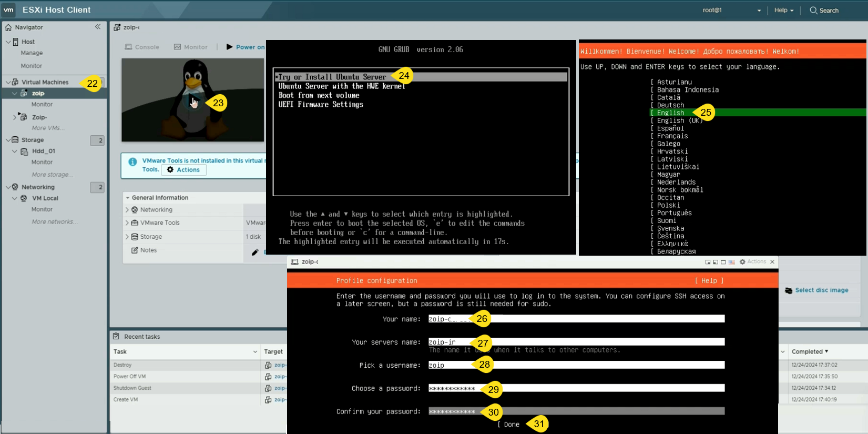Click the Navigator home icon
Image resolution: width=868 pixels, height=434 pixels.
click(x=8, y=27)
